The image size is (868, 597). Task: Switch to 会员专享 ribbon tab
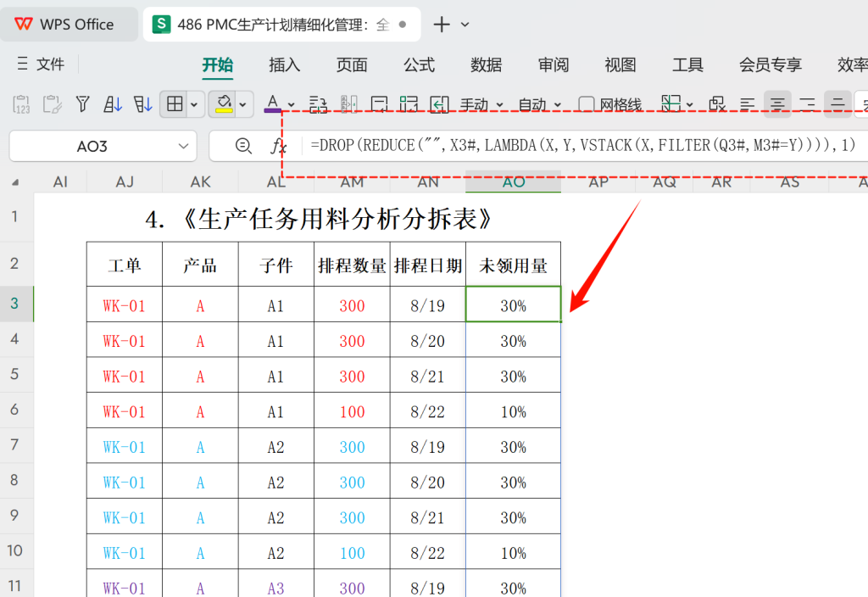[x=771, y=64]
